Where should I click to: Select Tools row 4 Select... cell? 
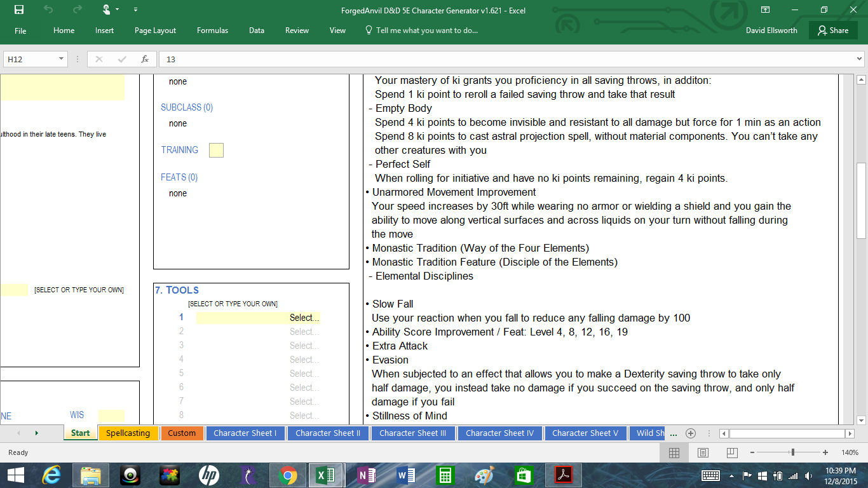pyautogui.click(x=258, y=360)
